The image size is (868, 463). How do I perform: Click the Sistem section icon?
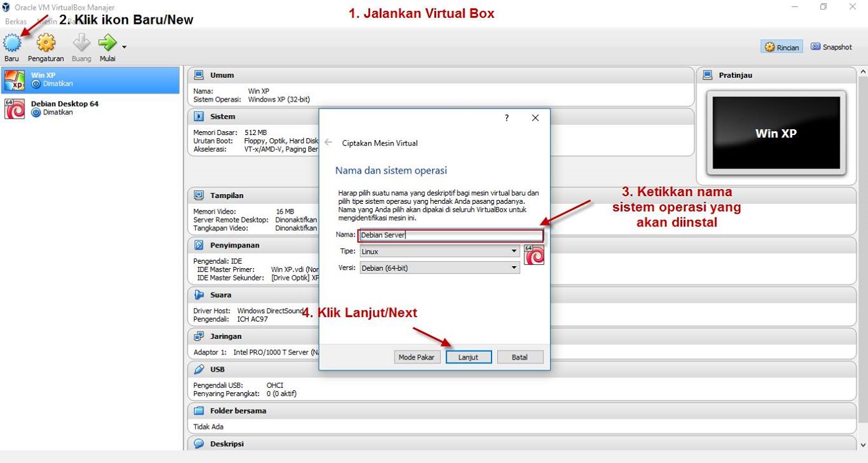click(x=199, y=116)
